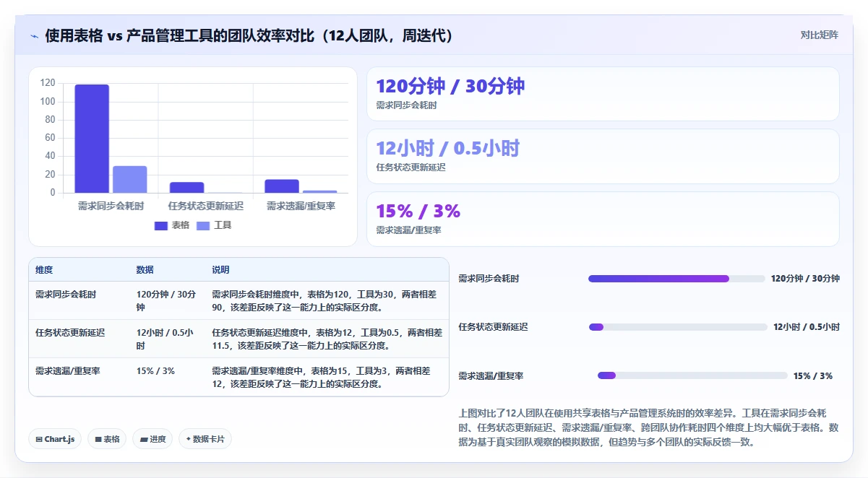Click the progress value 15% / 3%
Image resolution: width=868 pixels, height=478 pixels.
pyautogui.click(x=813, y=376)
